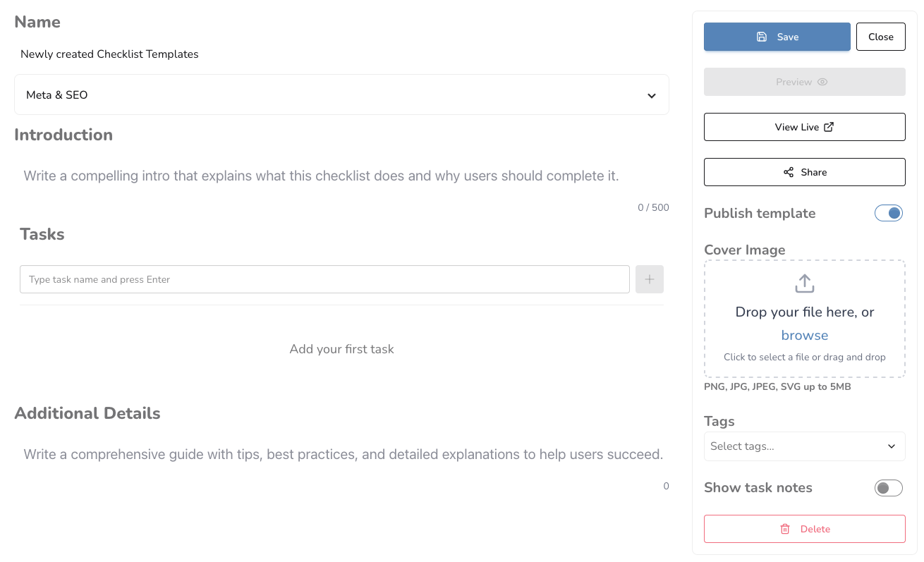Click the share nodes icon
924x562 pixels.
coord(789,172)
